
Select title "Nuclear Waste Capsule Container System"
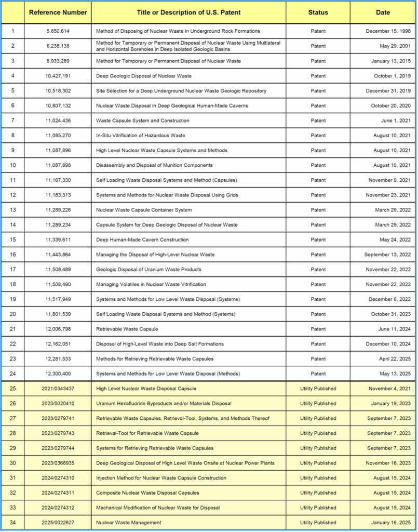pyautogui.click(x=144, y=210)
